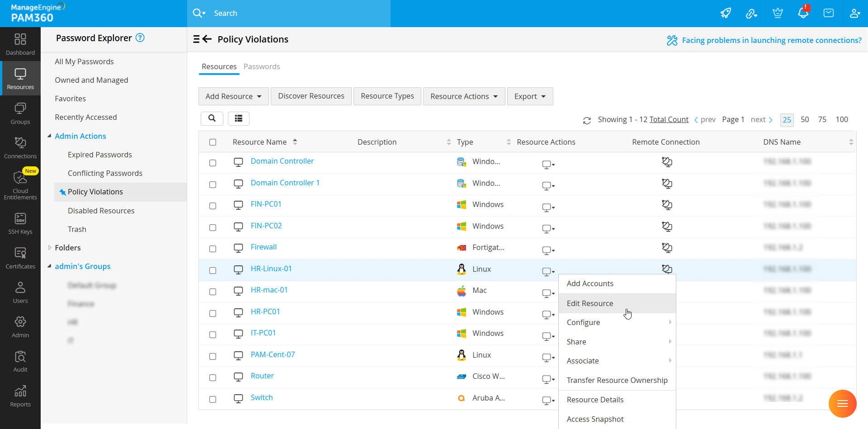Open the Add Resource dropdown
868x429 pixels.
coord(233,96)
